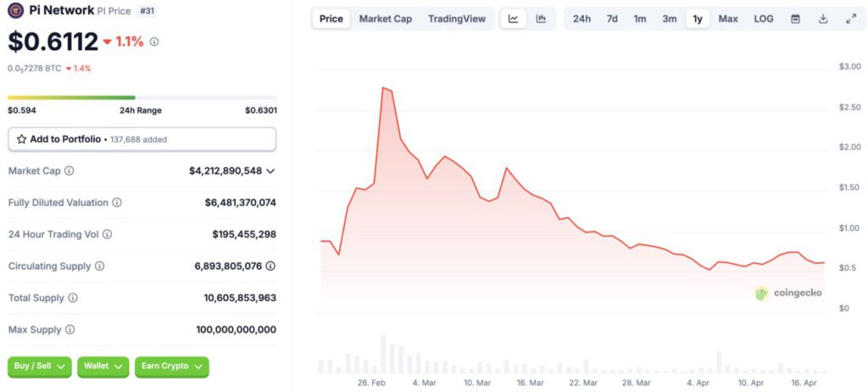This screenshot has width=868, height=392.
Task: Click the #31 rank badge
Action: point(146,10)
